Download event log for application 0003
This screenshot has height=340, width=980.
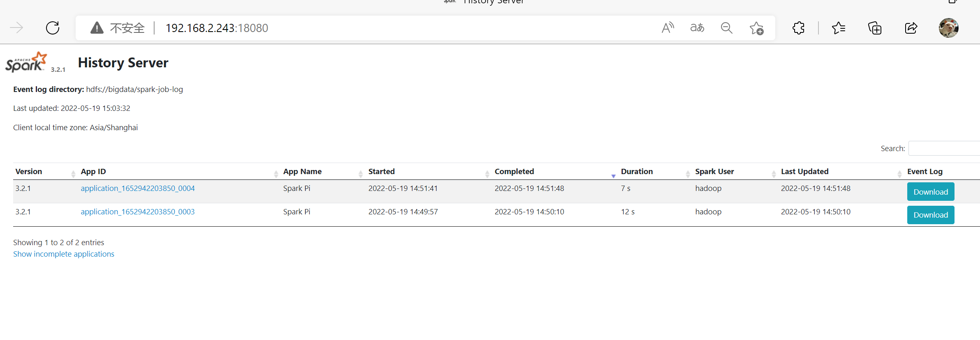click(930, 215)
